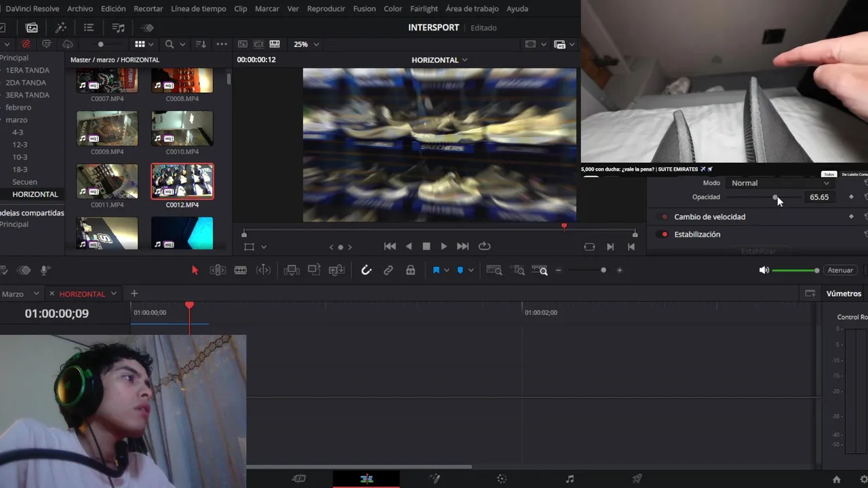
Task: Open the flag color dropdown arrow
Action: [x=446, y=270]
